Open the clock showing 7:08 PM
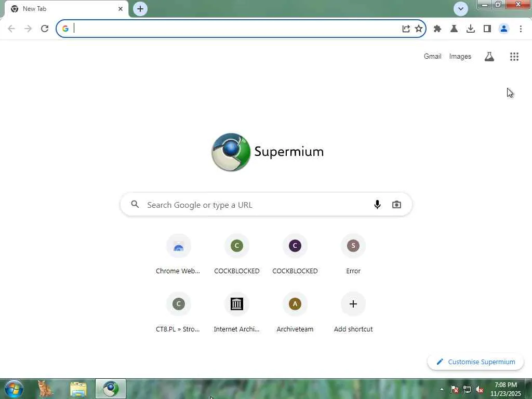 506,389
